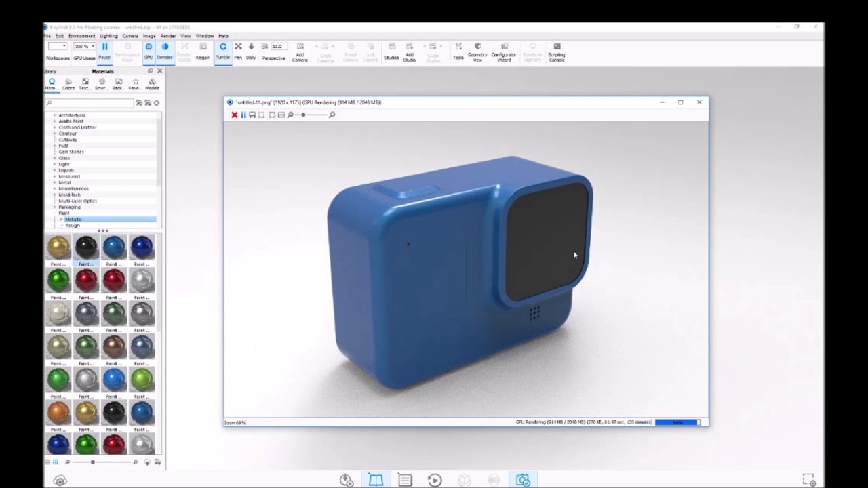The width and height of the screenshot is (868, 488).
Task: Expand the Metal material folder
Action: (x=54, y=182)
